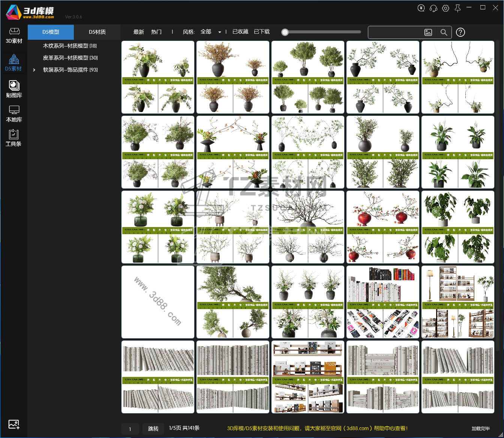Open the 工具条 toolbar panel
This screenshot has width=504, height=438.
tap(14, 138)
